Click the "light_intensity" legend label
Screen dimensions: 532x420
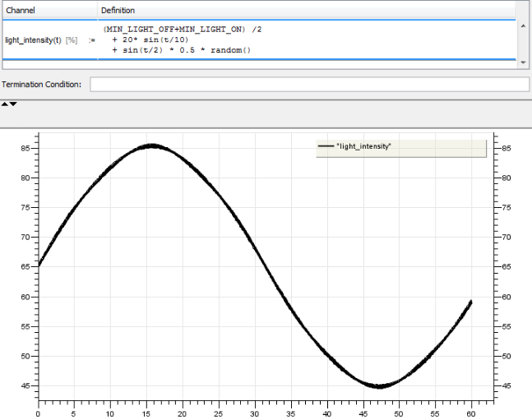coord(363,146)
